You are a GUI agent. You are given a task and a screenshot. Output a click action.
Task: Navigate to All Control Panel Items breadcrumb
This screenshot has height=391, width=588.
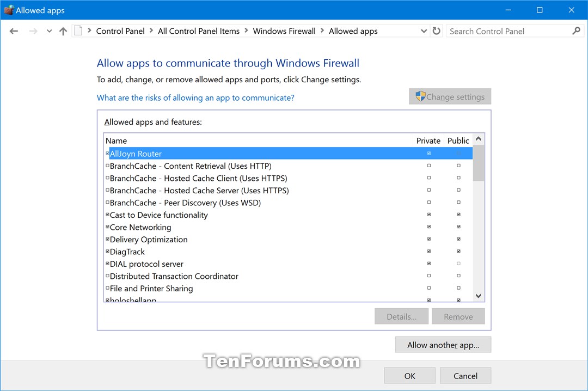[199, 31]
